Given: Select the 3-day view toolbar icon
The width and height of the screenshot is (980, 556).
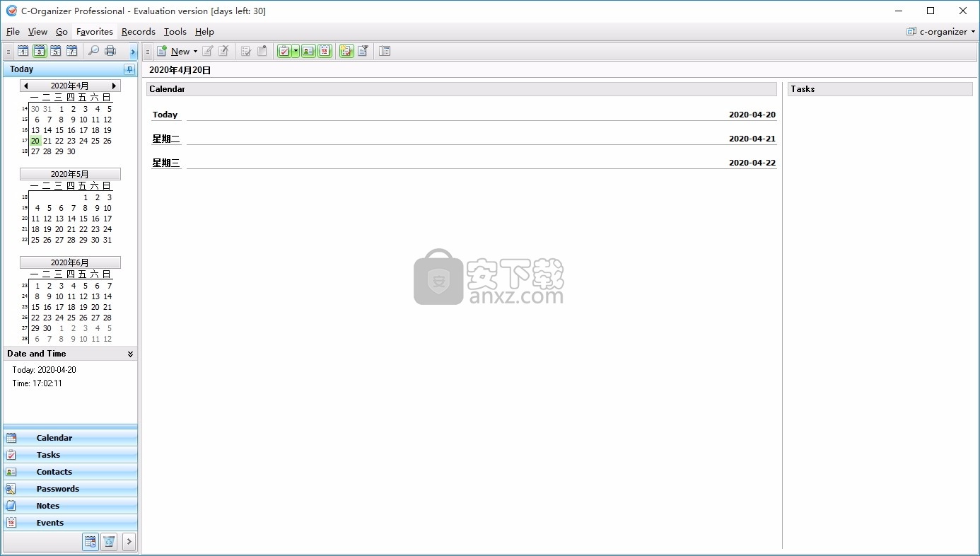Looking at the screenshot, I should coord(40,51).
